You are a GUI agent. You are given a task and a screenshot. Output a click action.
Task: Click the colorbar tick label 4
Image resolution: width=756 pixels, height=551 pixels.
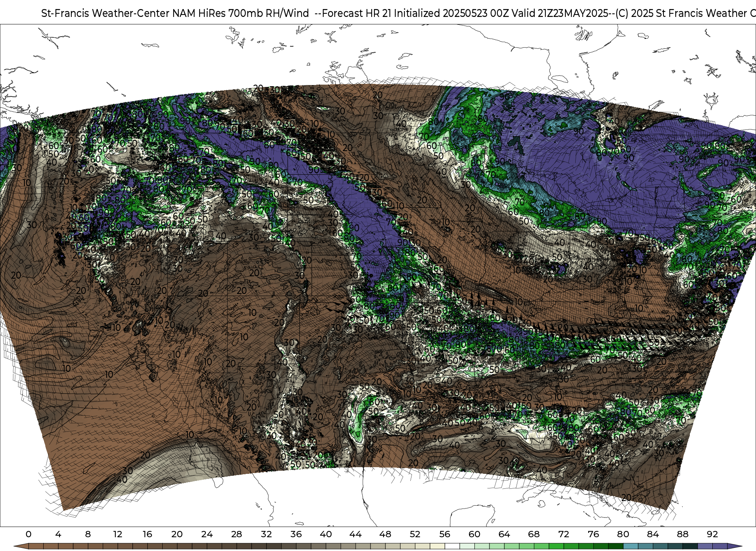point(58,534)
